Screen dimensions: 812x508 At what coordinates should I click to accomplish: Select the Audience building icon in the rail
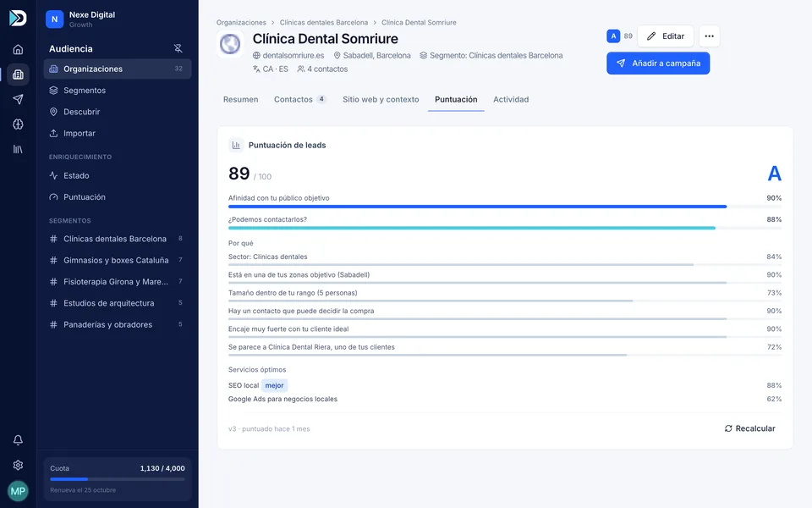tap(18, 75)
